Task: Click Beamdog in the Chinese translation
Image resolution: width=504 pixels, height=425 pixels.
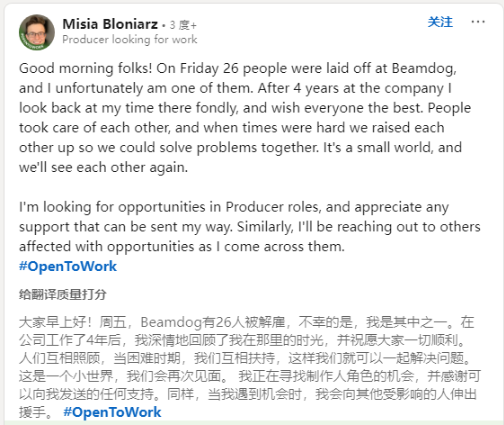Action: point(171,322)
